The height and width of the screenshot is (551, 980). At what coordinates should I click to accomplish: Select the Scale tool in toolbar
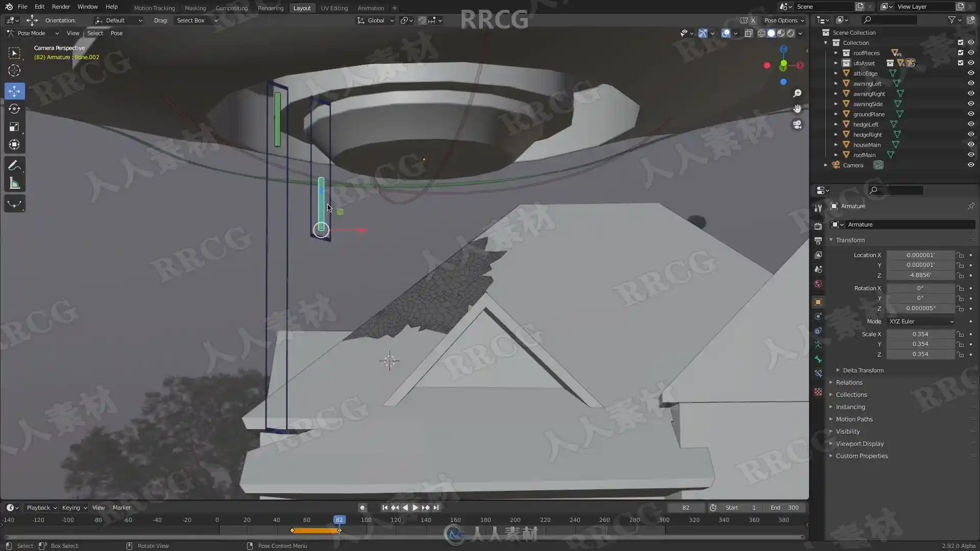(14, 127)
